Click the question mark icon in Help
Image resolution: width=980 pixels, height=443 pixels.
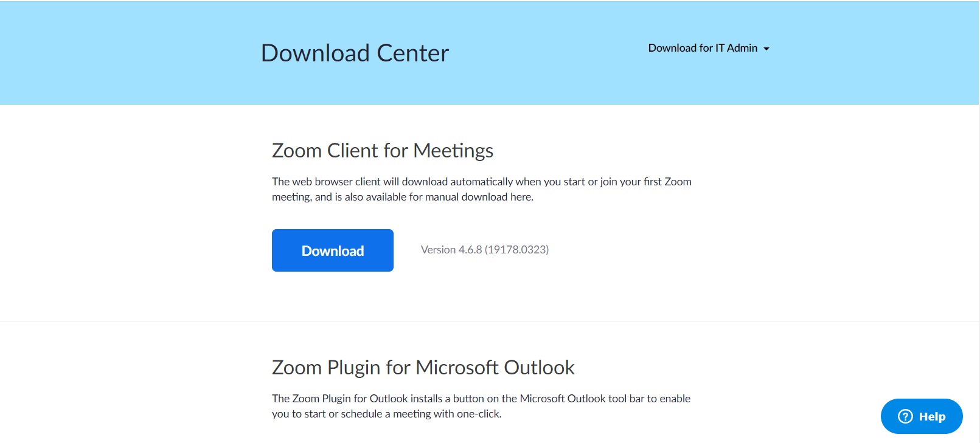pos(905,416)
